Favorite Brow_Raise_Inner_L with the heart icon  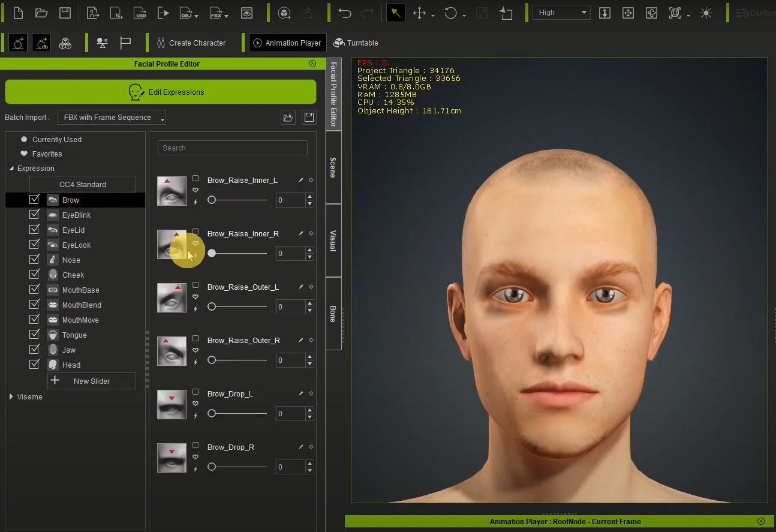[x=195, y=190]
